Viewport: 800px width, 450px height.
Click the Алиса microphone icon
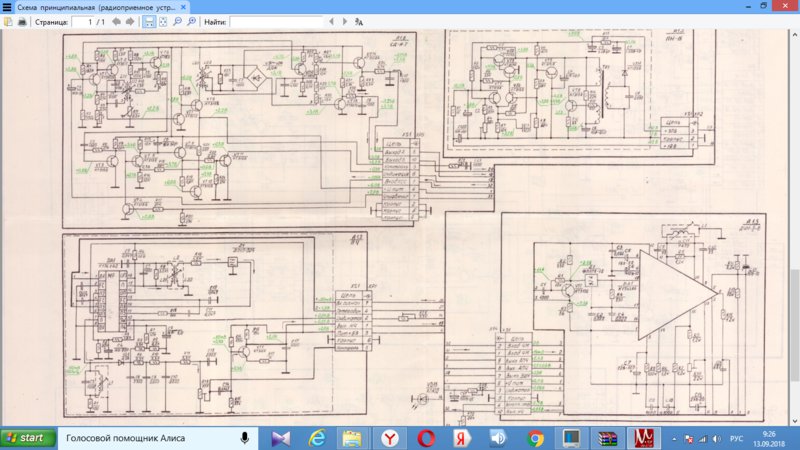click(x=245, y=438)
